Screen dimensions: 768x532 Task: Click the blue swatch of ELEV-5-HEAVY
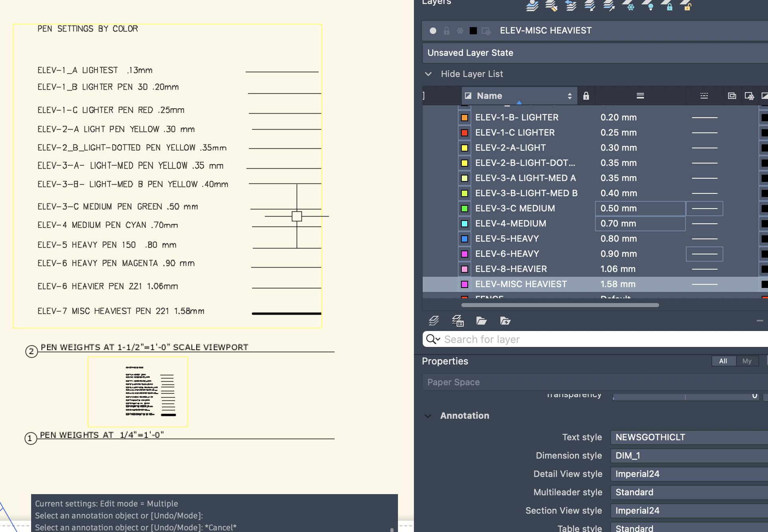pos(465,239)
